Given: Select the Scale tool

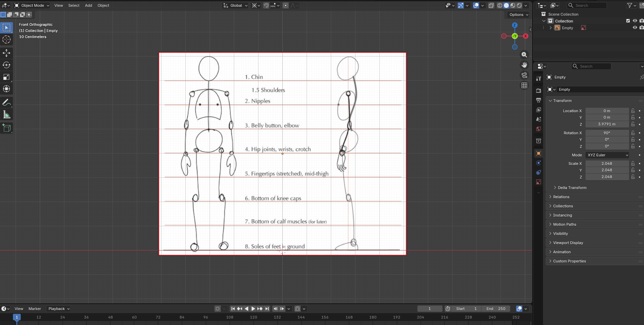Looking at the screenshot, I should [6, 77].
